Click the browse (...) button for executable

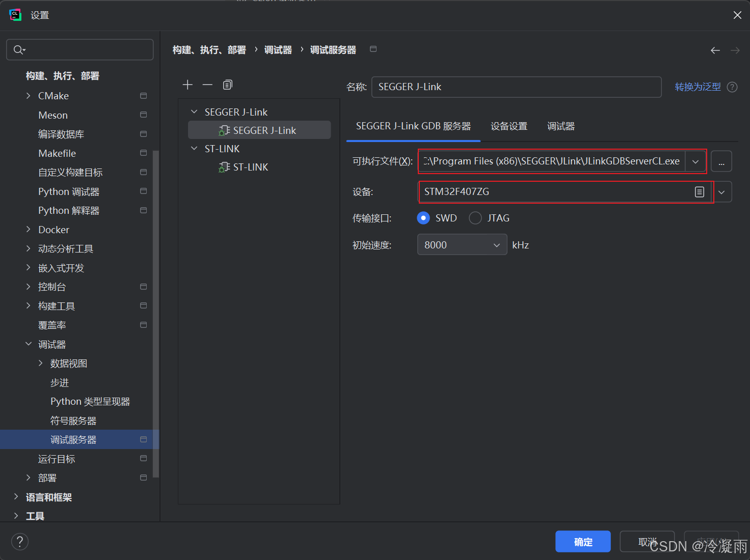tap(721, 161)
